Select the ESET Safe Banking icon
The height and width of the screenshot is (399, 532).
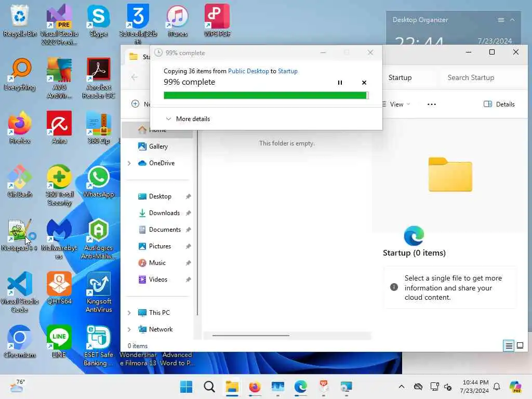[x=98, y=346]
